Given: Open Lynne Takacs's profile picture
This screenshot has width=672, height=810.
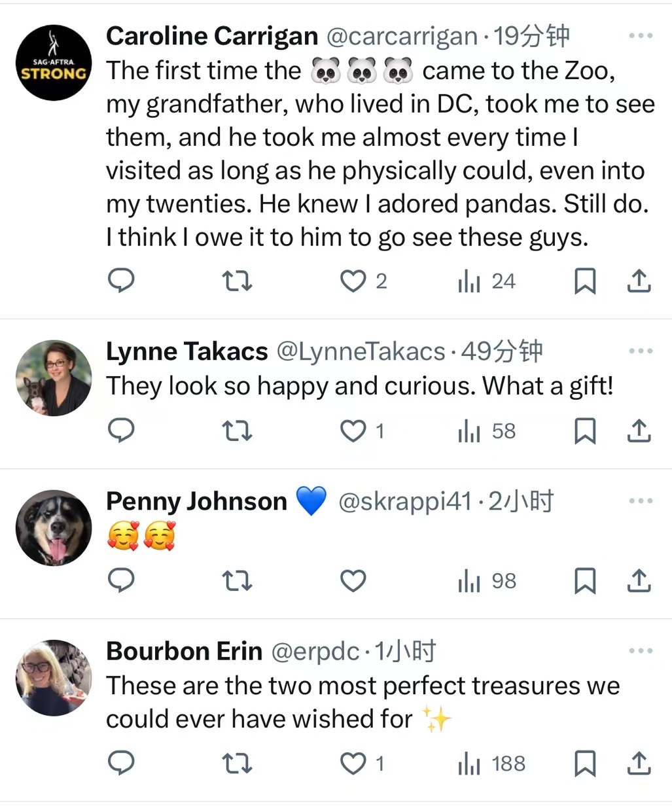Looking at the screenshot, I should coord(54,378).
